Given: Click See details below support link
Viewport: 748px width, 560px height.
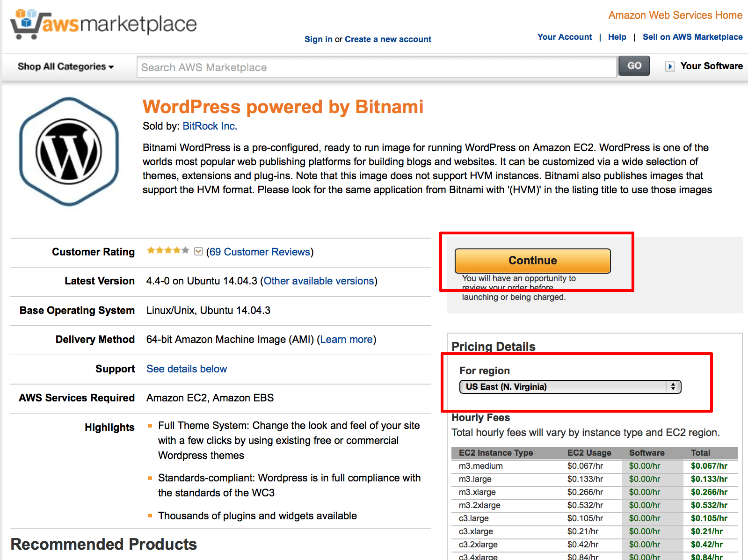Looking at the screenshot, I should tap(187, 369).
